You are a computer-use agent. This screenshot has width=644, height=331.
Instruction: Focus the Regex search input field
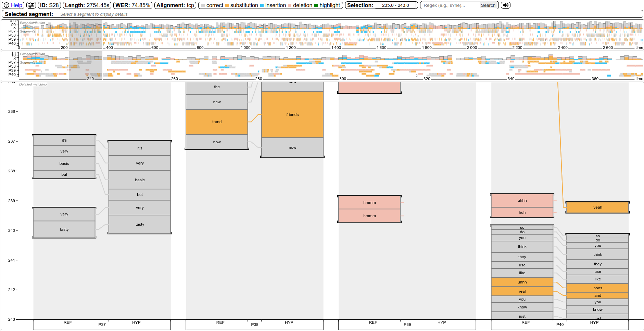pos(450,5)
